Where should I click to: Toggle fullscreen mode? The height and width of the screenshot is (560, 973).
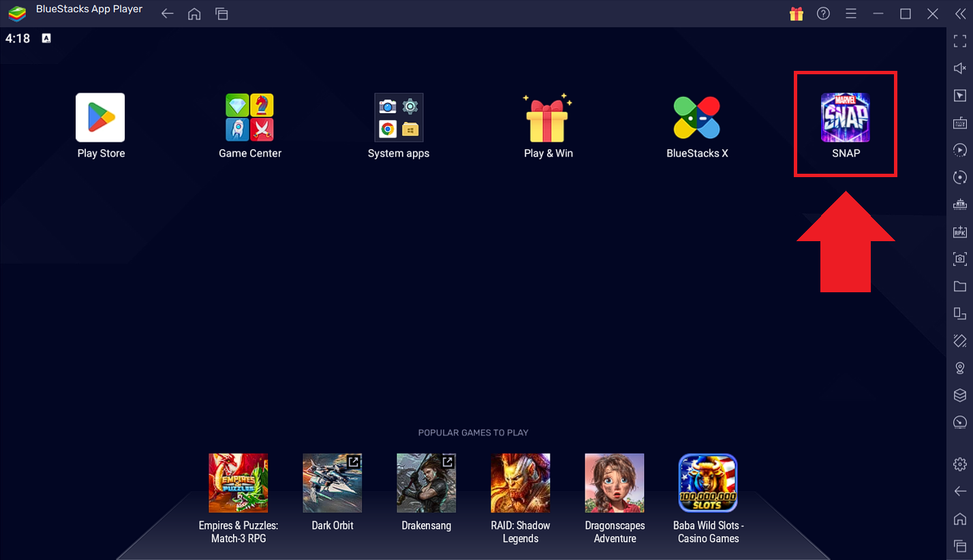click(959, 41)
